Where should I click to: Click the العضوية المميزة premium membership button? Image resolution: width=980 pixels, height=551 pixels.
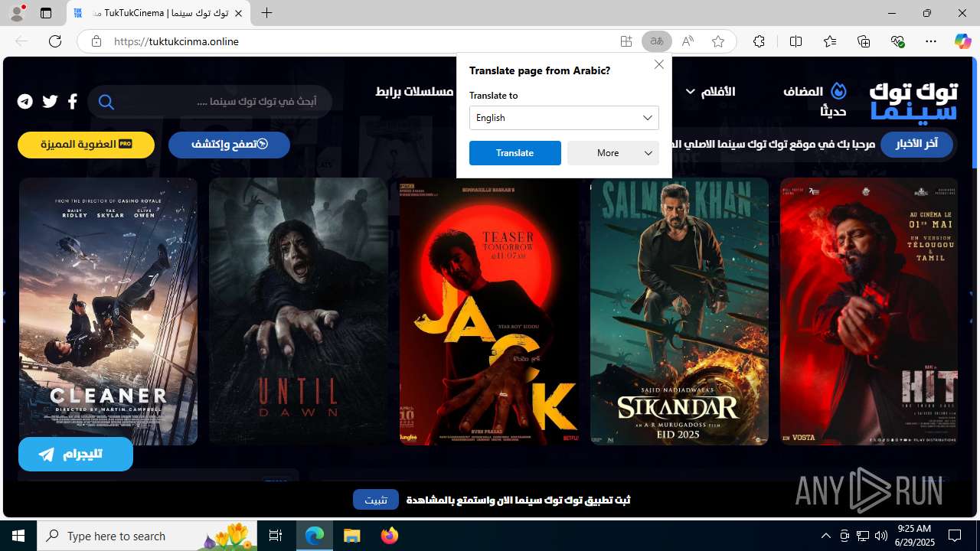(x=86, y=145)
